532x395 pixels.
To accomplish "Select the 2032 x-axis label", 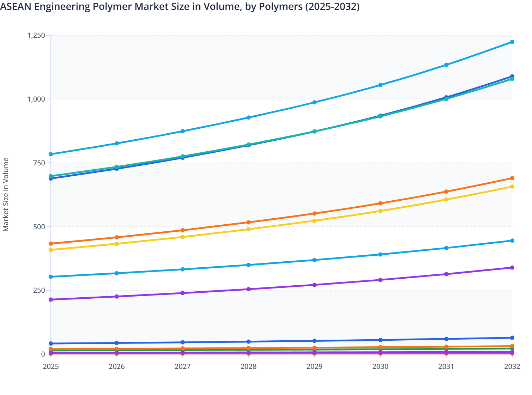I will 512,367.
